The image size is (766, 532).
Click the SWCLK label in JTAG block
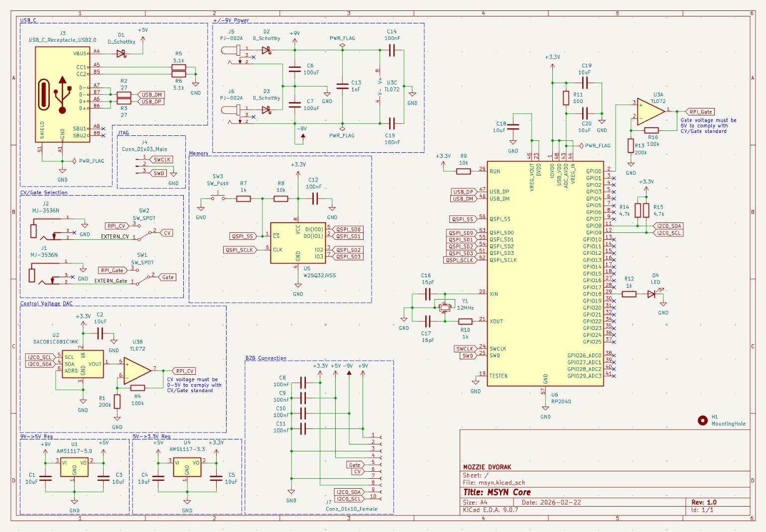pyautogui.click(x=162, y=160)
